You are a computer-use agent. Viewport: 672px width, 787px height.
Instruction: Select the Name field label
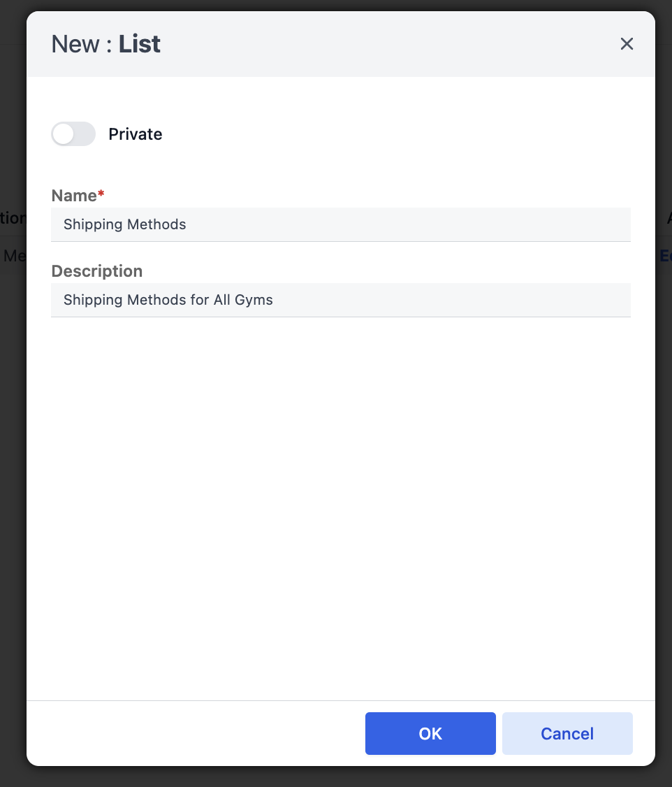tap(74, 195)
